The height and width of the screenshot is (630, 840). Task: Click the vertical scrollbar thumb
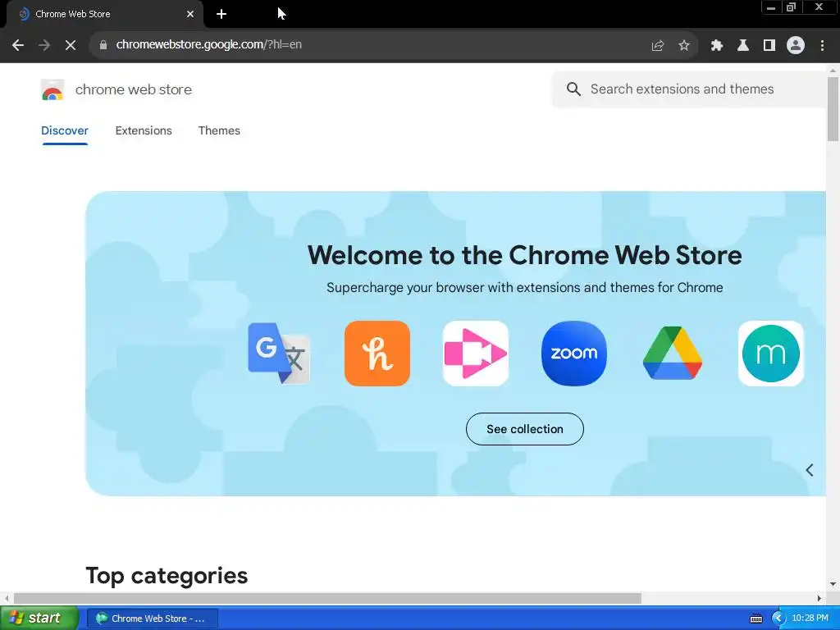pyautogui.click(x=833, y=109)
